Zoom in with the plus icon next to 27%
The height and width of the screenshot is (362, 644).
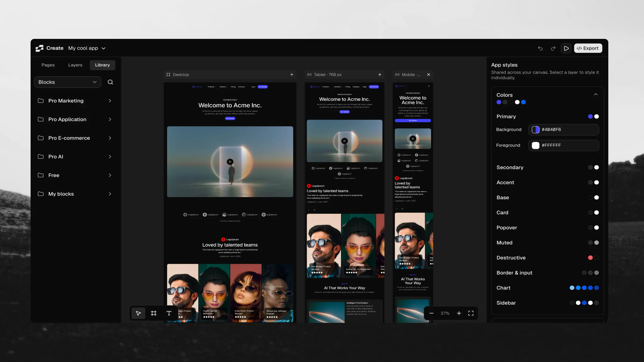coord(459,313)
